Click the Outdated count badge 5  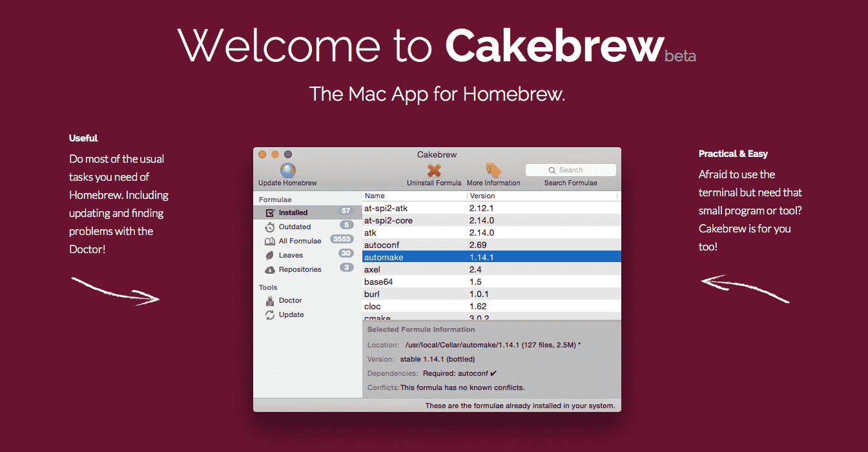click(x=347, y=225)
